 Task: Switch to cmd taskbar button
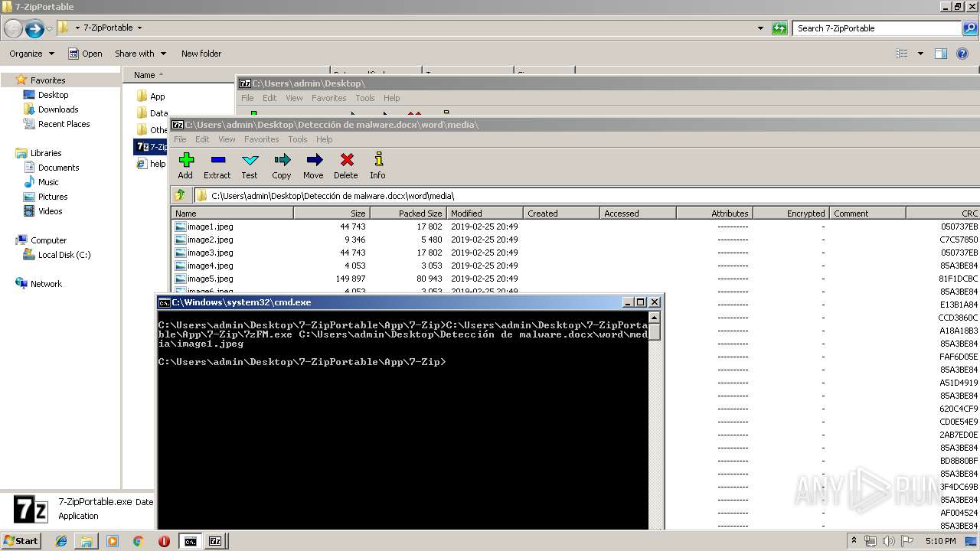pyautogui.click(x=190, y=541)
